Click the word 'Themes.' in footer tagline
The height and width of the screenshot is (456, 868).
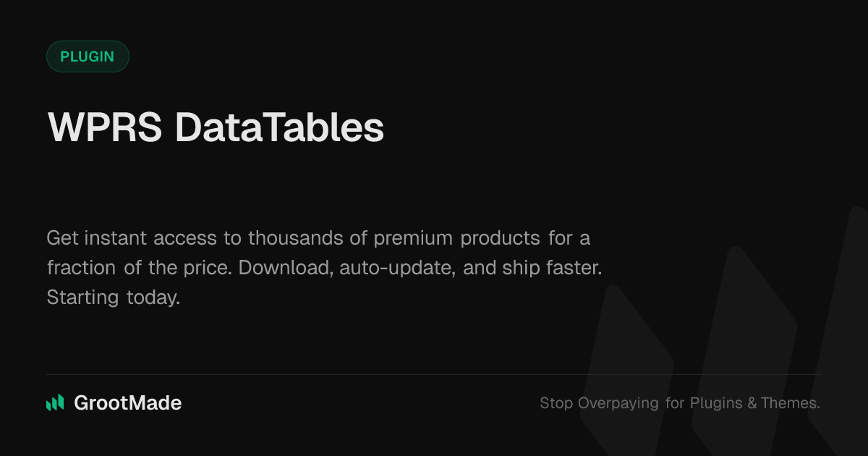[x=791, y=403]
